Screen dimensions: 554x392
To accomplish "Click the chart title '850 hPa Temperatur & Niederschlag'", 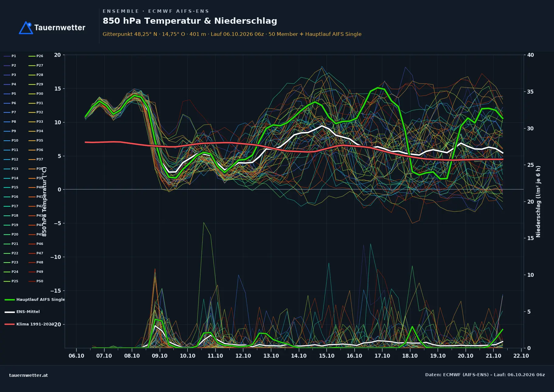I will [190, 21].
